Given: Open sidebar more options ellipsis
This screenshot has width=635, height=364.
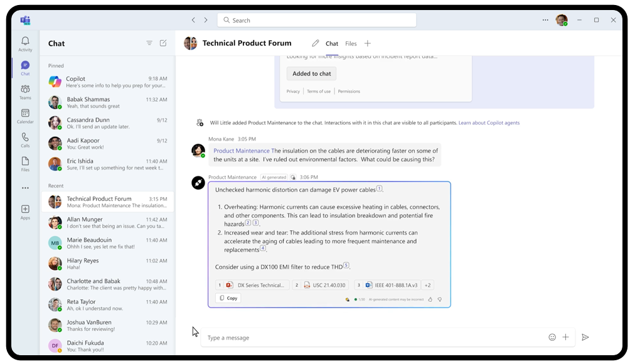Looking at the screenshot, I should [x=25, y=188].
